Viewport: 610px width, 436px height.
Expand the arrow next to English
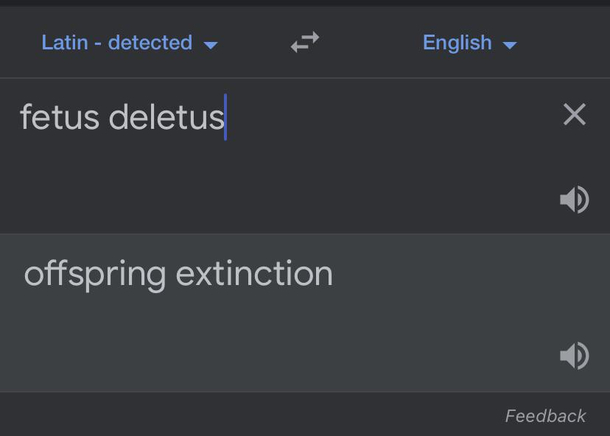coord(510,45)
